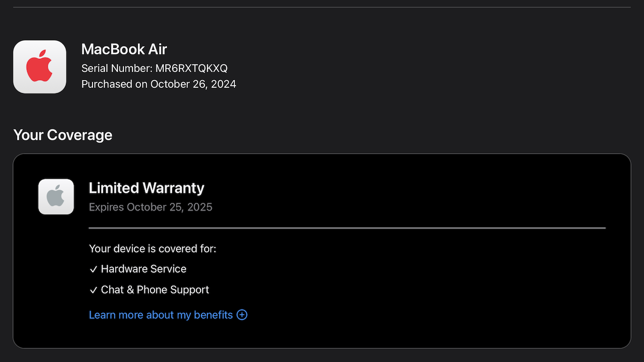This screenshot has width=644, height=362.
Task: Select the Chat & Phone Support item
Action: [155, 290]
